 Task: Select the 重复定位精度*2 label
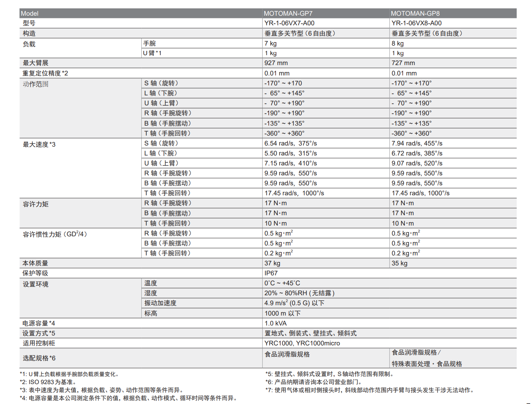click(45, 73)
